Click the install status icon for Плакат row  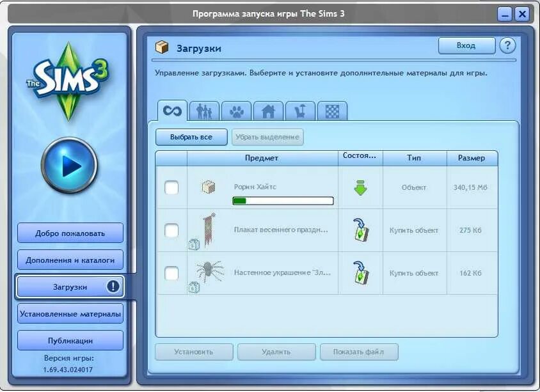pyautogui.click(x=361, y=230)
